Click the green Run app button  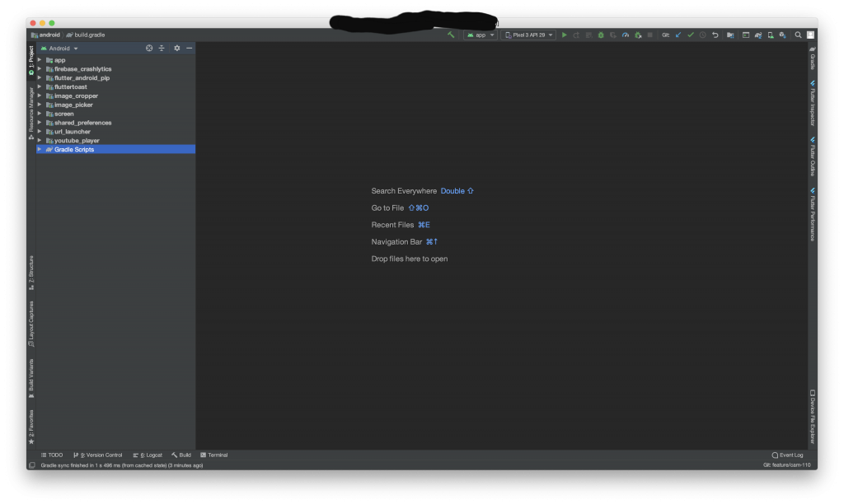click(x=565, y=35)
